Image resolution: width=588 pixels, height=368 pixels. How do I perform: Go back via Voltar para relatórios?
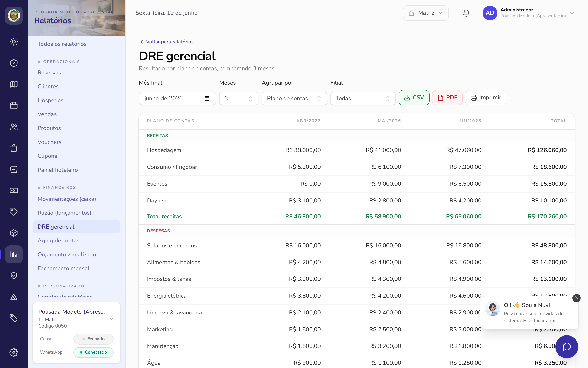[x=167, y=42]
